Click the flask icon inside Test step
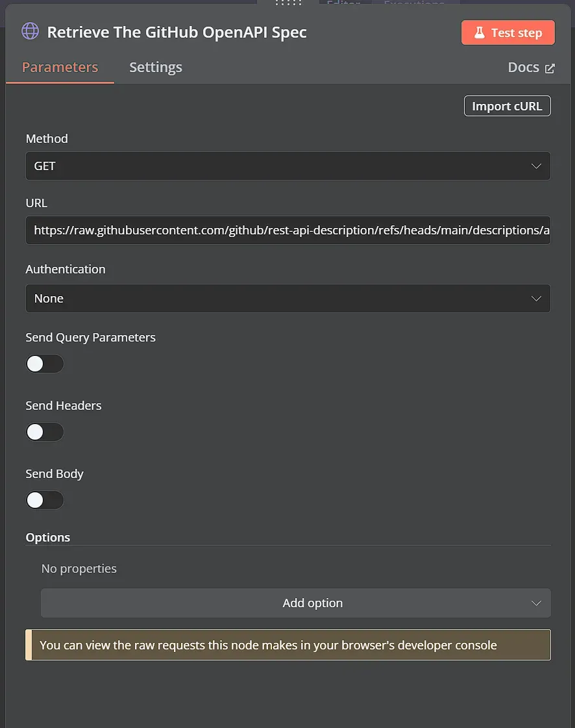575x728 pixels. pos(479,32)
